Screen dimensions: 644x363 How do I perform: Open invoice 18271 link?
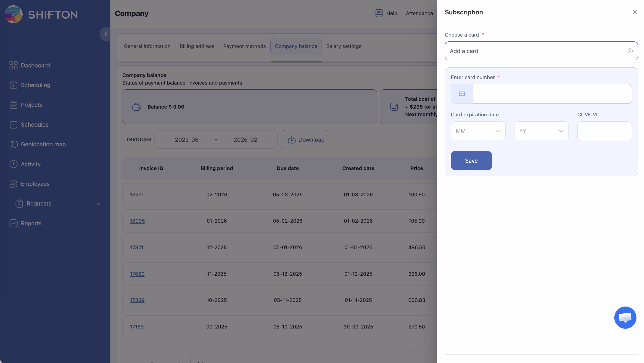coord(137,194)
